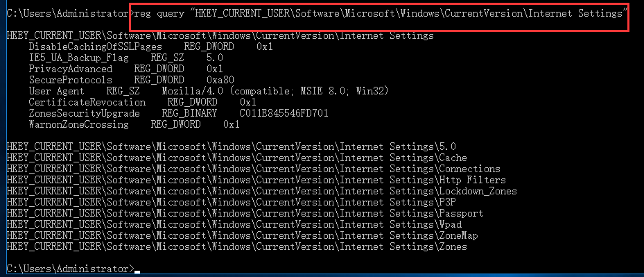Viewport: 644px width, 277px height.
Task: Click the DisableCachingOfSSLPages value line
Action: coord(150,47)
